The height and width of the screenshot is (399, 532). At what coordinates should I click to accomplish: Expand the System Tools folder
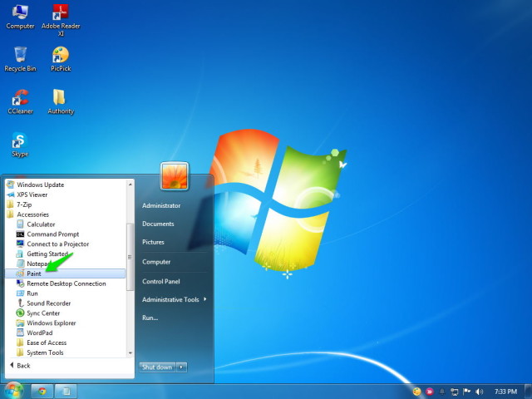45,352
